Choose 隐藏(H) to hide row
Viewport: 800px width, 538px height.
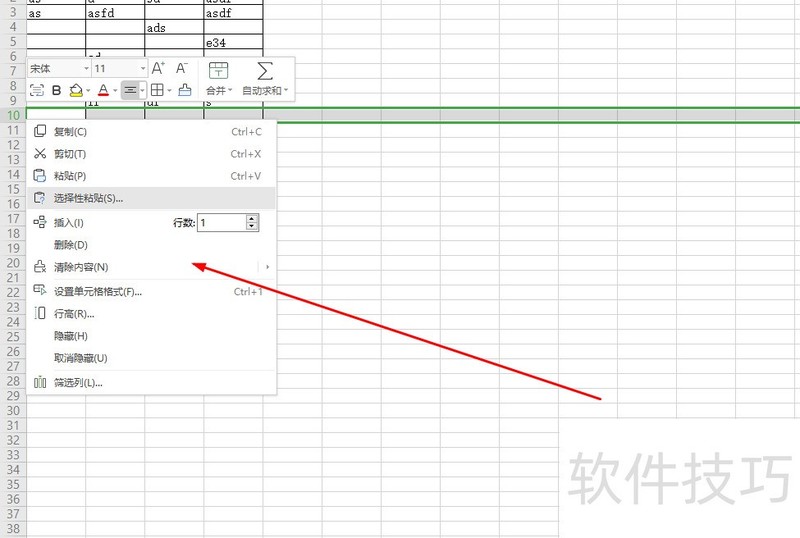point(151,336)
